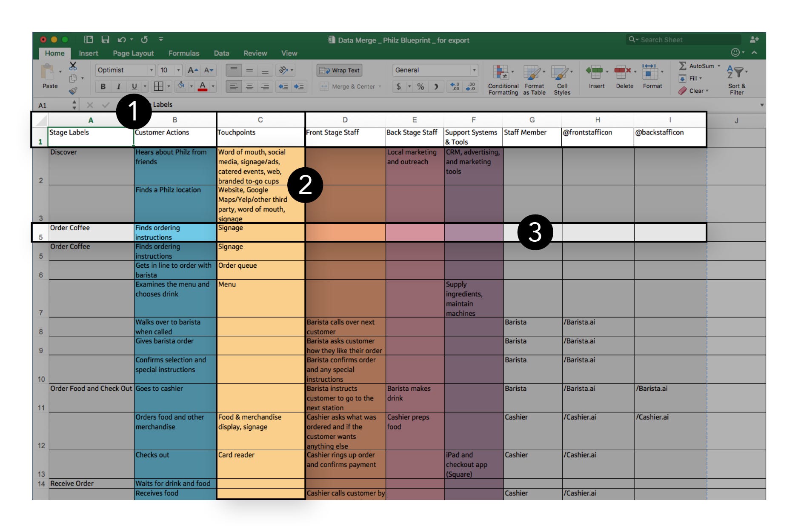Image resolution: width=798 pixels, height=532 pixels.
Task: Click the Orientation angled text icon
Action: click(x=283, y=70)
